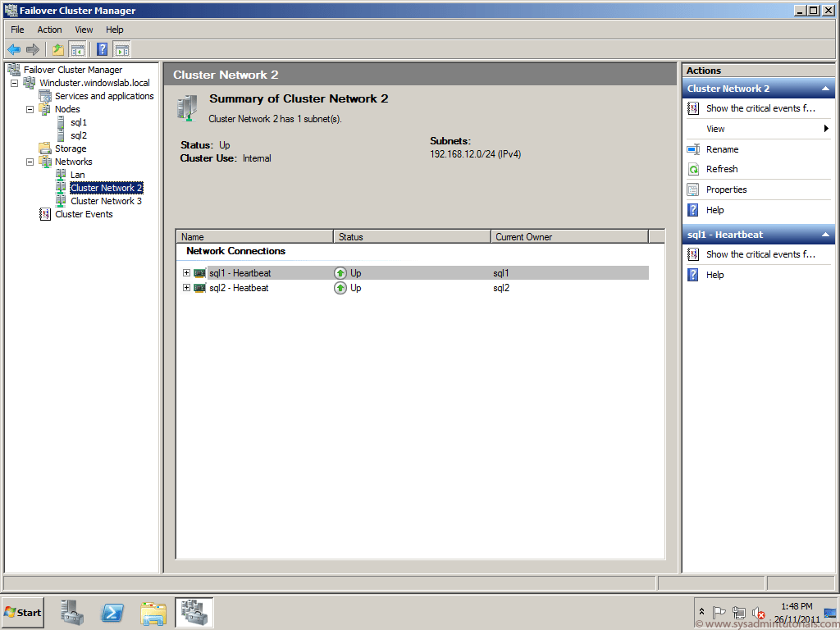Image resolution: width=840 pixels, height=630 pixels.
Task: Open the File menu
Action: point(17,29)
